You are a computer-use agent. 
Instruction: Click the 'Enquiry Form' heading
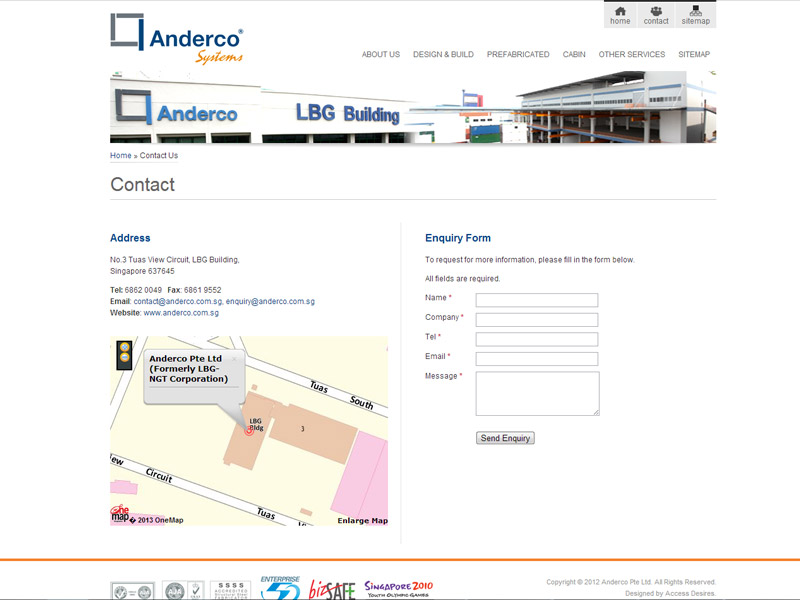point(458,238)
